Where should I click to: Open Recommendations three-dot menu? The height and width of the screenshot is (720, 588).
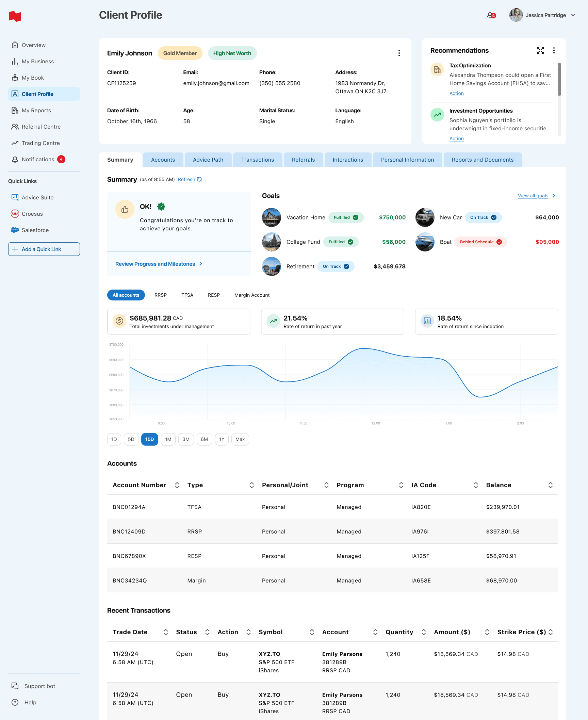point(554,50)
